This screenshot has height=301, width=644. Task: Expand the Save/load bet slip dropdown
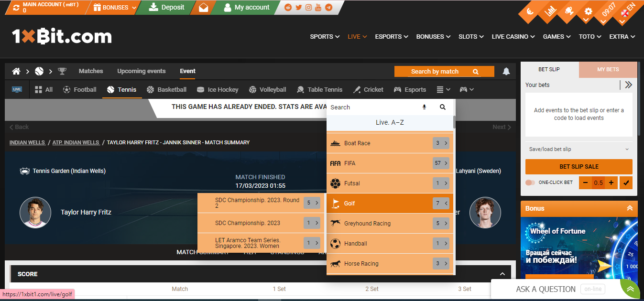pyautogui.click(x=579, y=149)
